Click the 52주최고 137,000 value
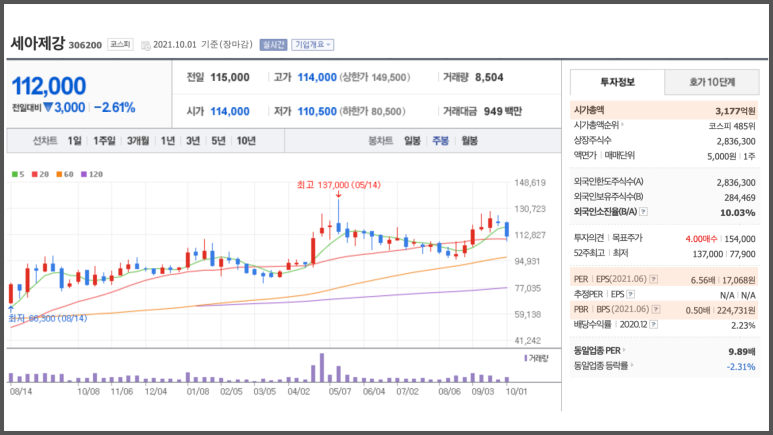773x435 pixels. (x=707, y=254)
